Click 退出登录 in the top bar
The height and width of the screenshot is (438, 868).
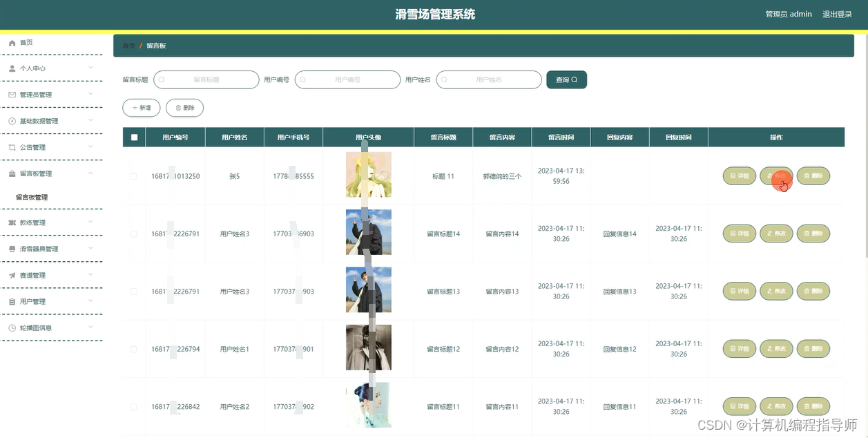838,14
